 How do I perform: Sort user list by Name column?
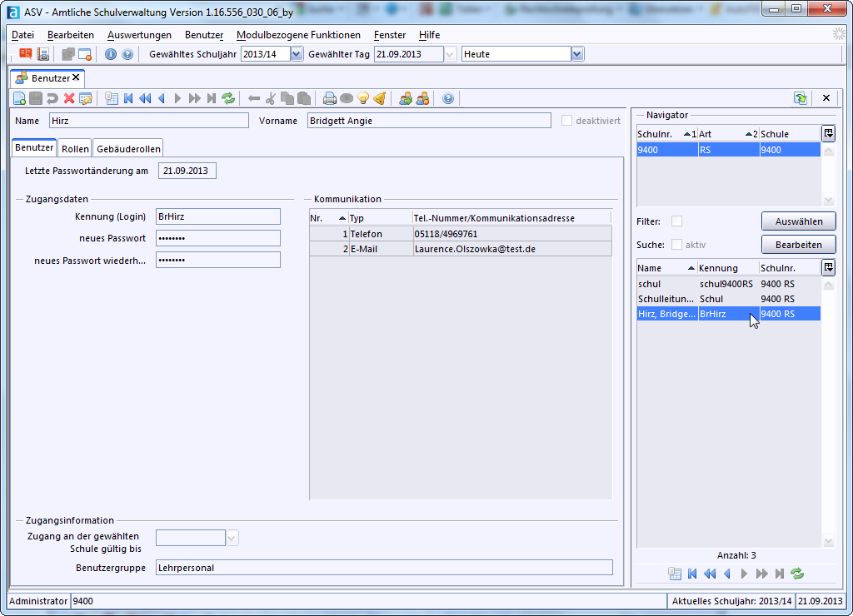click(667, 268)
